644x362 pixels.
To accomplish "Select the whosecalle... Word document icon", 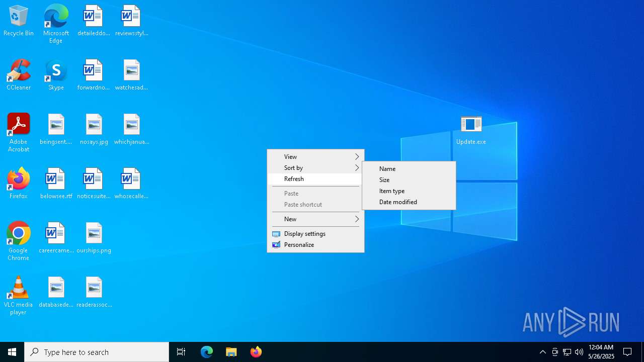I will [x=131, y=184].
